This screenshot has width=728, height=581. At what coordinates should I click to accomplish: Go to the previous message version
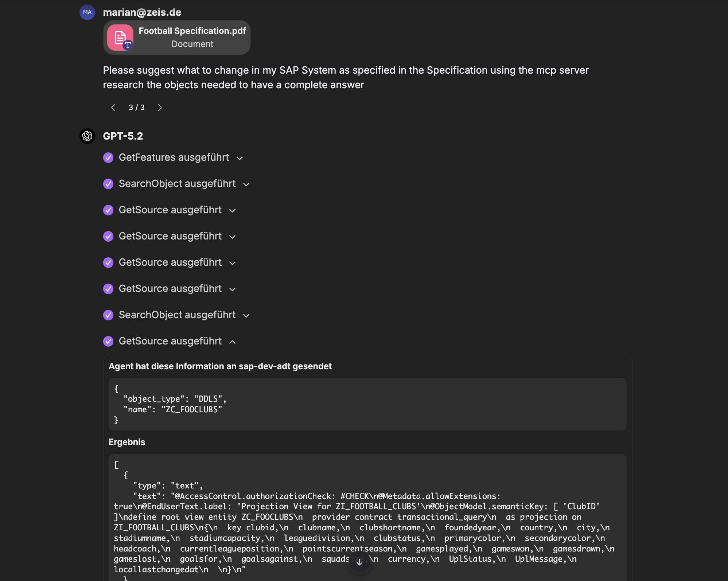[x=113, y=108]
